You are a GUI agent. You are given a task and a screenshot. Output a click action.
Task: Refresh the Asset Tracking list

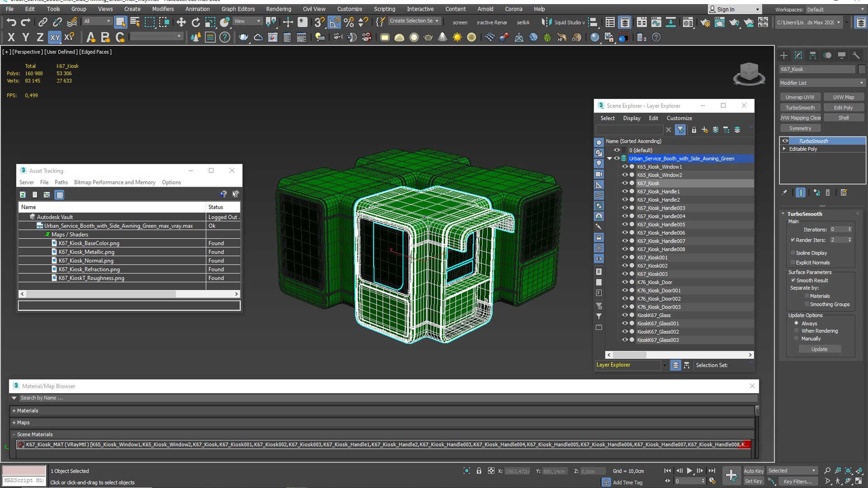point(23,195)
